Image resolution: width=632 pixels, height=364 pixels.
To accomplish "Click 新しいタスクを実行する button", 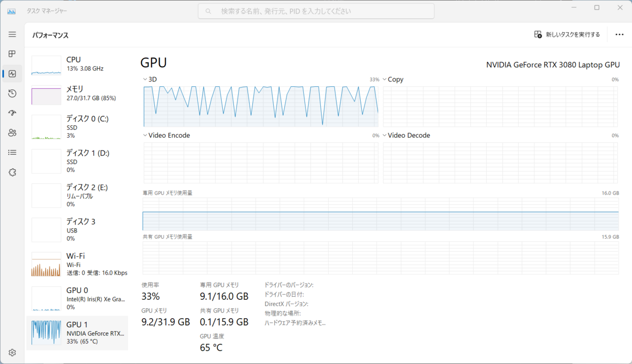I will (x=567, y=35).
